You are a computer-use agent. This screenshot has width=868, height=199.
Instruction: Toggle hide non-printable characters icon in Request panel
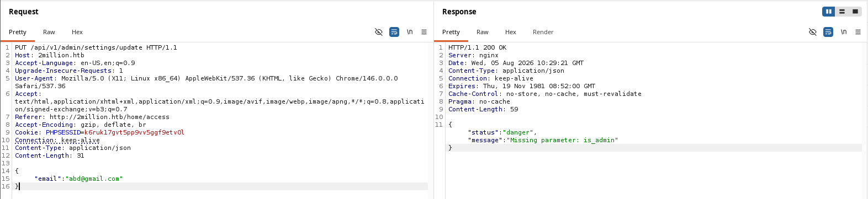click(379, 32)
